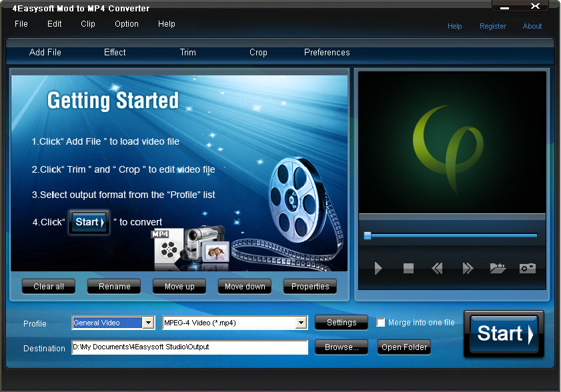Play the video preview

coord(378,269)
